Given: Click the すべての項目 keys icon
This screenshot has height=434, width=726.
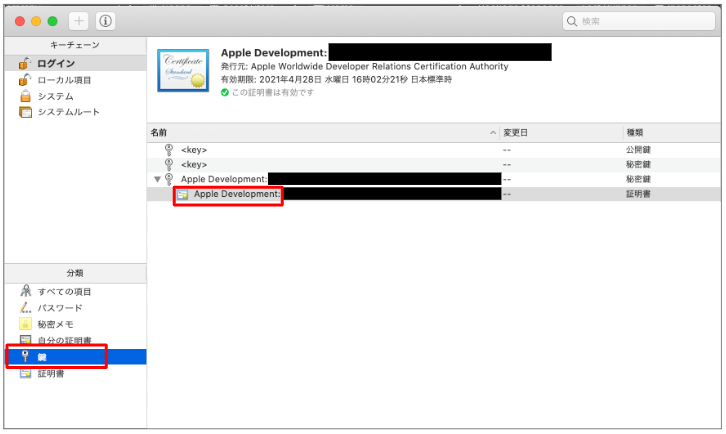Looking at the screenshot, I should (26, 291).
